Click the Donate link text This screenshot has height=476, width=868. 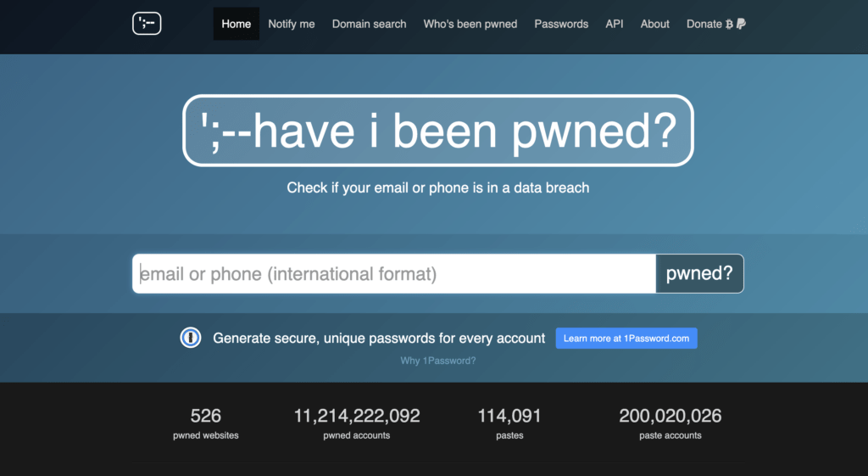click(x=704, y=24)
